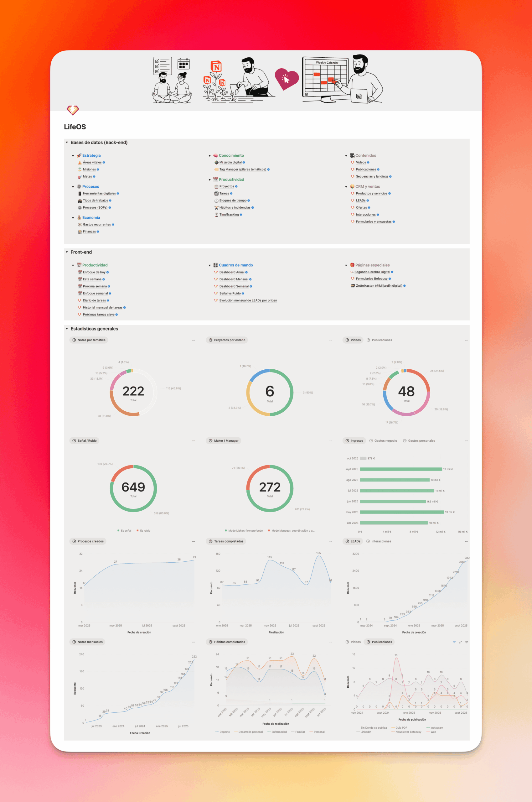Click the LifeOS heart page icon

73,110
